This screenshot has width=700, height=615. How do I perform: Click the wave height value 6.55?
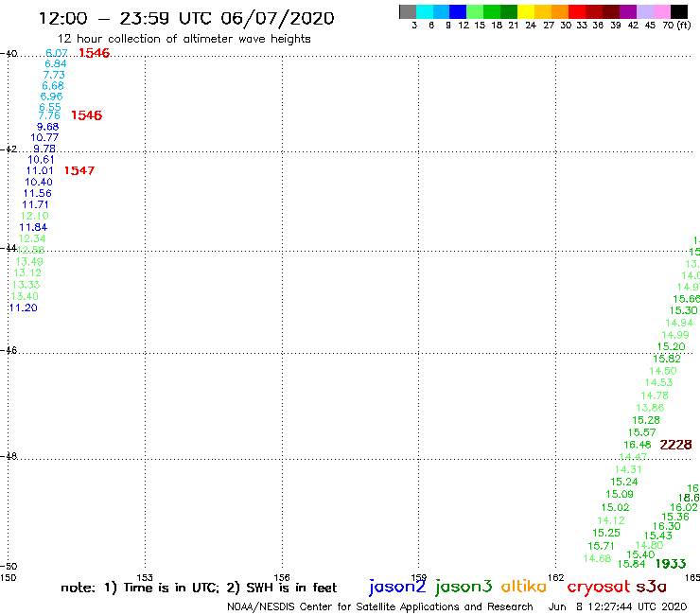[x=50, y=107]
